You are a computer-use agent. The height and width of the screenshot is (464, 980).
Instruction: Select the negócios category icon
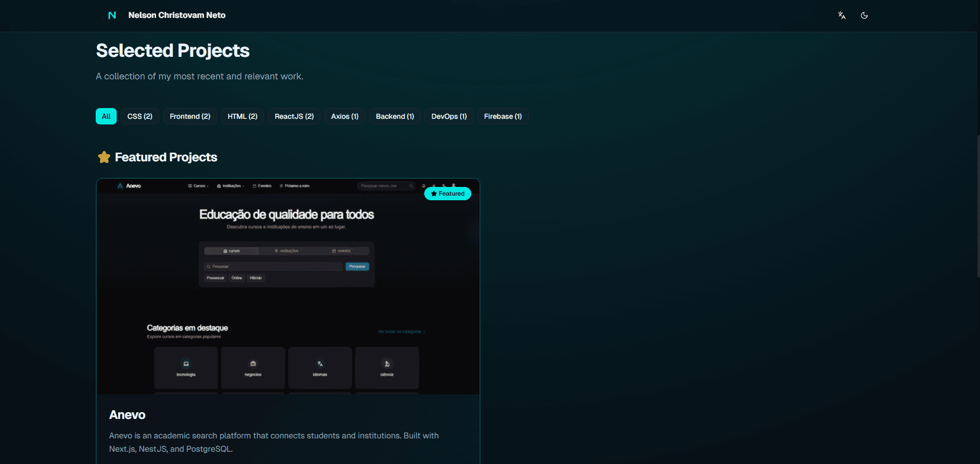(253, 364)
